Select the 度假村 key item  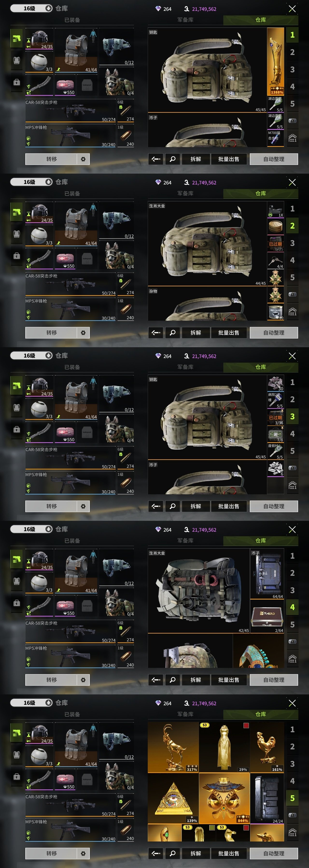click(275, 452)
